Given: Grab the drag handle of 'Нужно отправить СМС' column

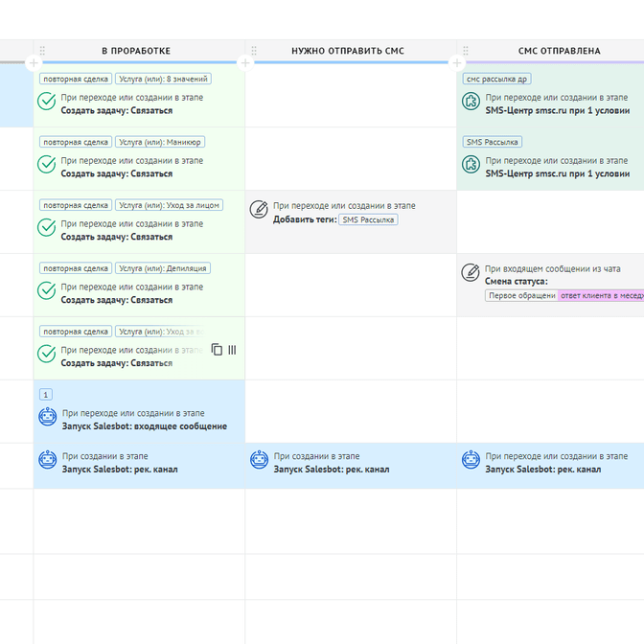Looking at the screenshot, I should point(254,51).
